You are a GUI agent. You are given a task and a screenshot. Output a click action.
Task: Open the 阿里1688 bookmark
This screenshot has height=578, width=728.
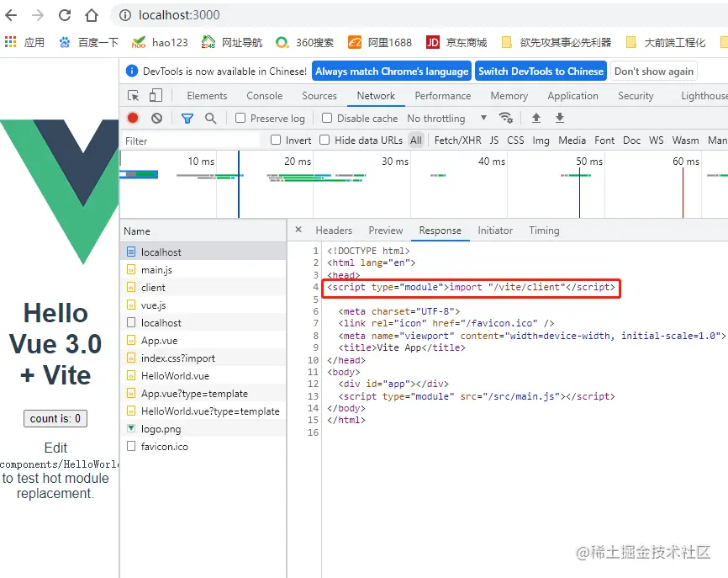click(x=380, y=42)
